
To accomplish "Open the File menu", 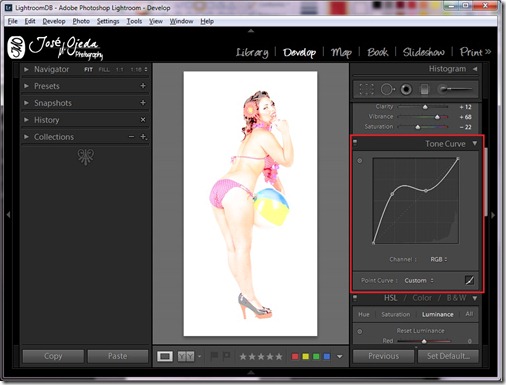I will [13, 21].
